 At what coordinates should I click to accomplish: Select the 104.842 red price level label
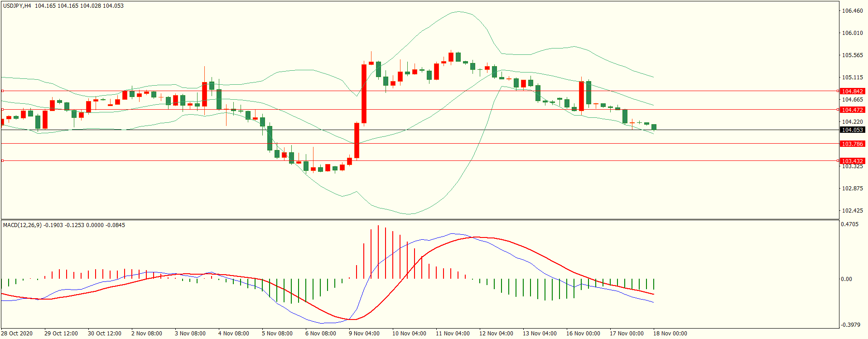852,91
